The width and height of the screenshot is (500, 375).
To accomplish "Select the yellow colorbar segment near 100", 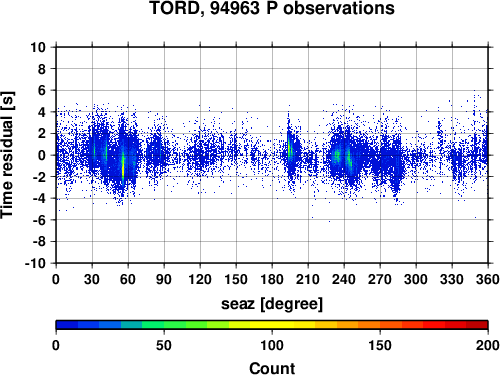I will click(272, 325).
